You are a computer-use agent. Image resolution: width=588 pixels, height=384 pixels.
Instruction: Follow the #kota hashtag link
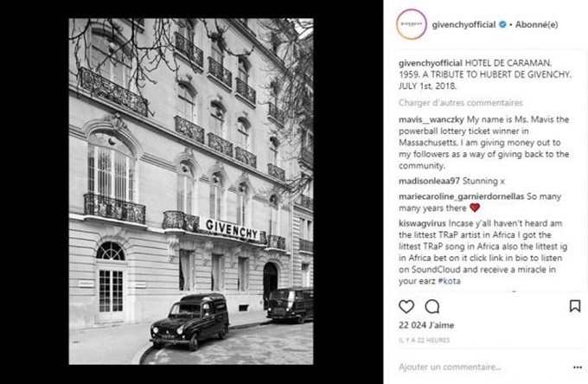(x=449, y=281)
